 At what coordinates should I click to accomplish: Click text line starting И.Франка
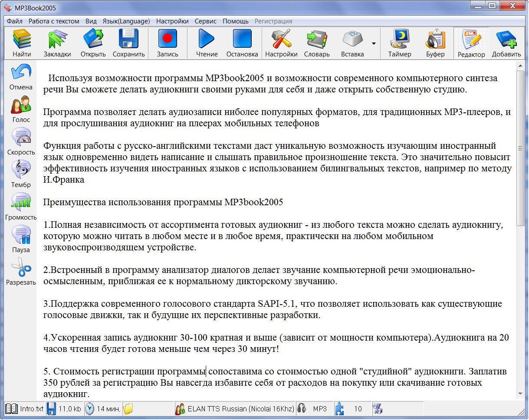pyautogui.click(x=64, y=180)
